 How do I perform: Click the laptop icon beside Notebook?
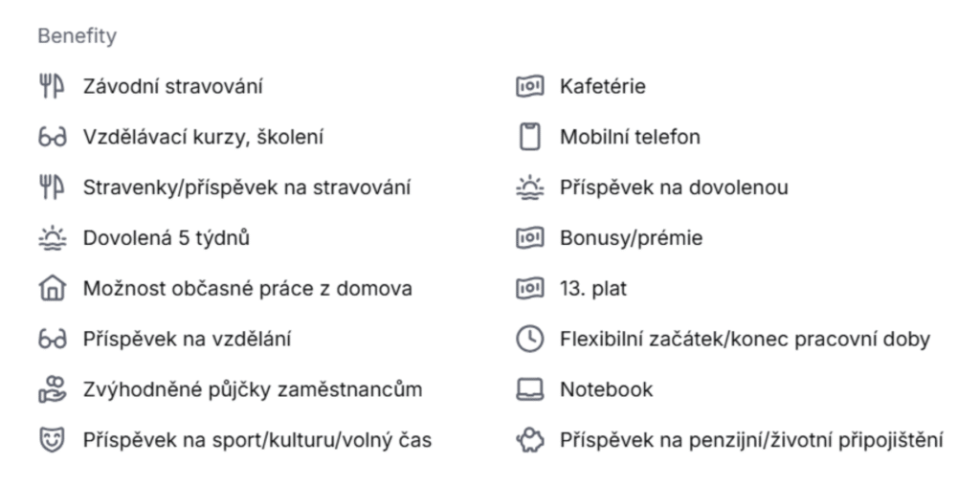coord(529,389)
